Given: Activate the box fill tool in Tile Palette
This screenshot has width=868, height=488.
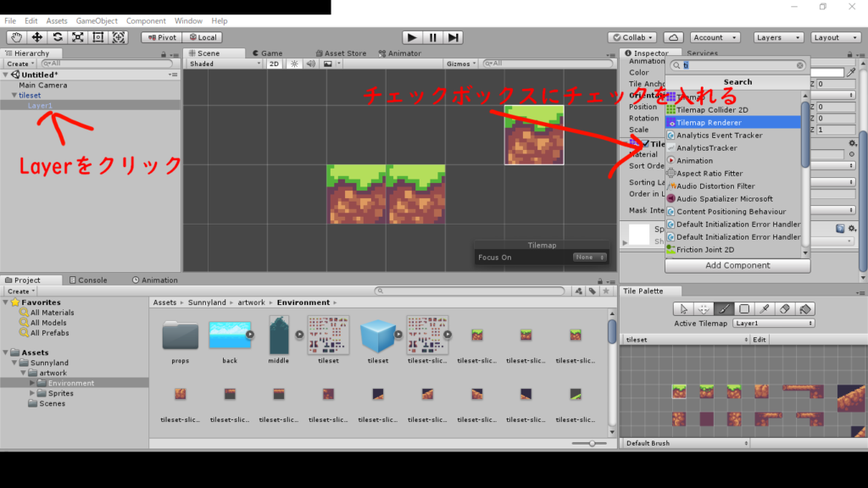Looking at the screenshot, I should pyautogui.click(x=744, y=309).
